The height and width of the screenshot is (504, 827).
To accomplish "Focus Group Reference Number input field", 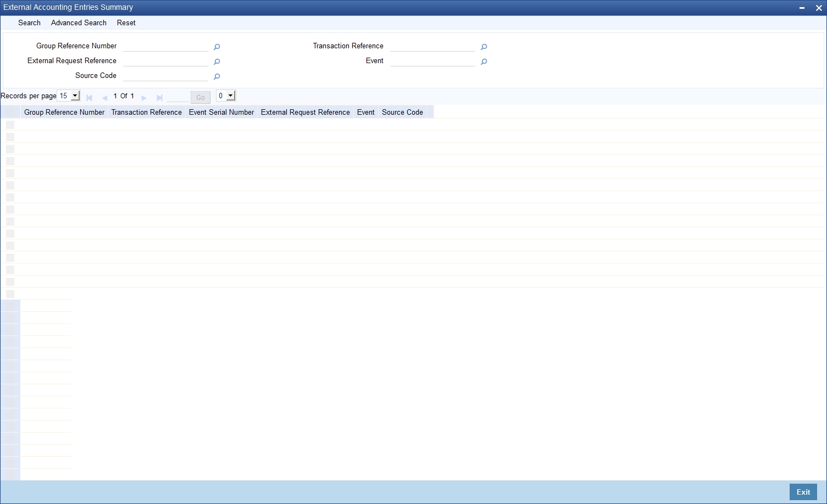I will pos(165,46).
